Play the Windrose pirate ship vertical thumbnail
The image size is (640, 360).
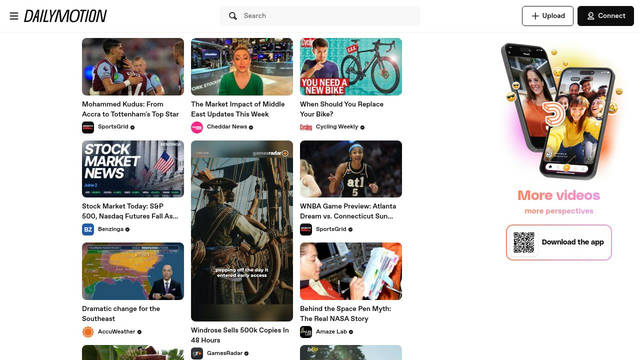242,231
